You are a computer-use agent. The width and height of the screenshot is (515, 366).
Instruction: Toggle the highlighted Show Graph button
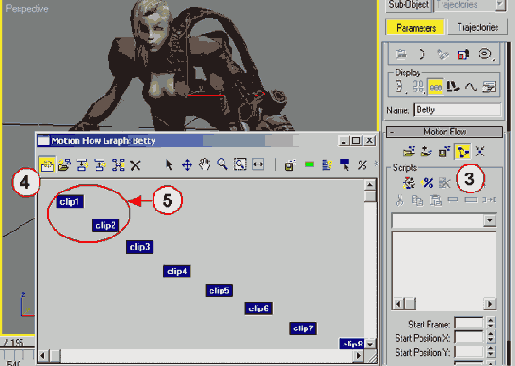click(463, 152)
